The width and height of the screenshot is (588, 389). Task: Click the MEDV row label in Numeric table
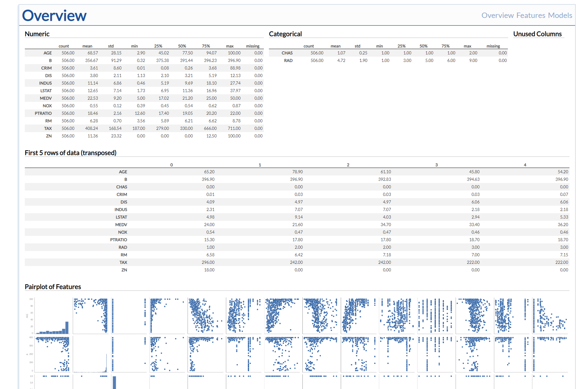(x=46, y=98)
